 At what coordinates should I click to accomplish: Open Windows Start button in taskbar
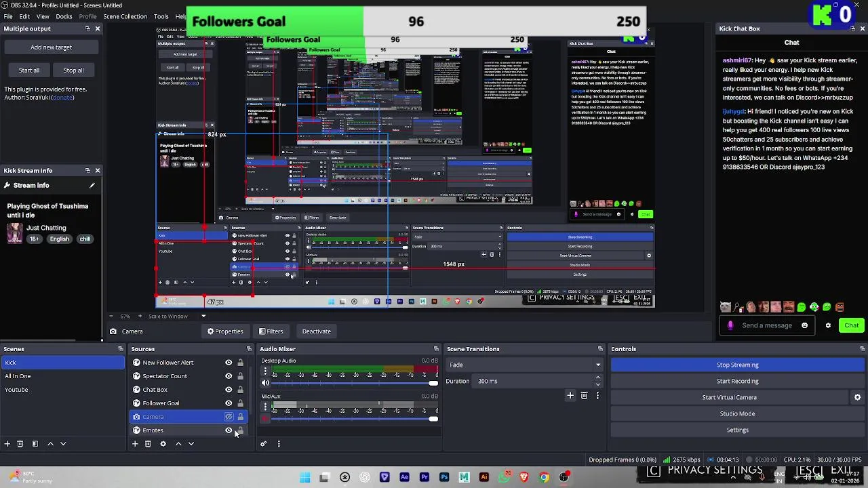tap(305, 477)
